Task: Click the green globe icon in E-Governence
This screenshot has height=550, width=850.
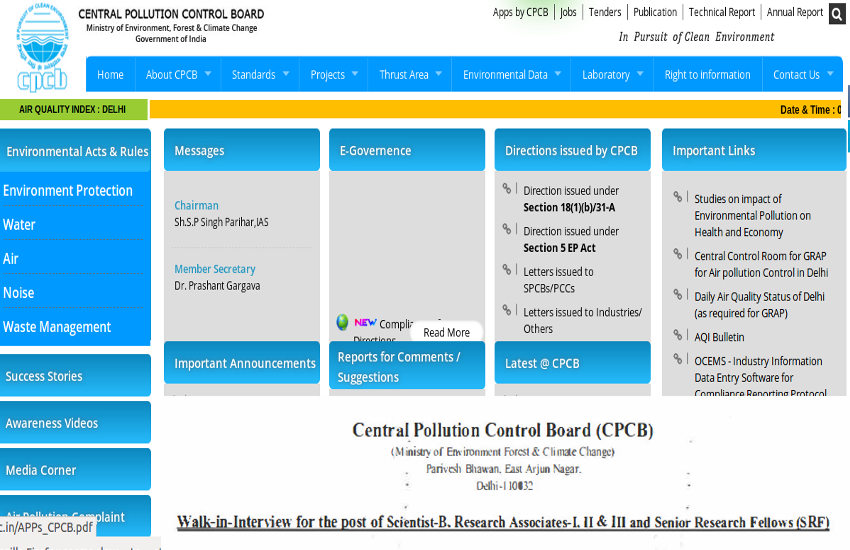Action: click(342, 323)
